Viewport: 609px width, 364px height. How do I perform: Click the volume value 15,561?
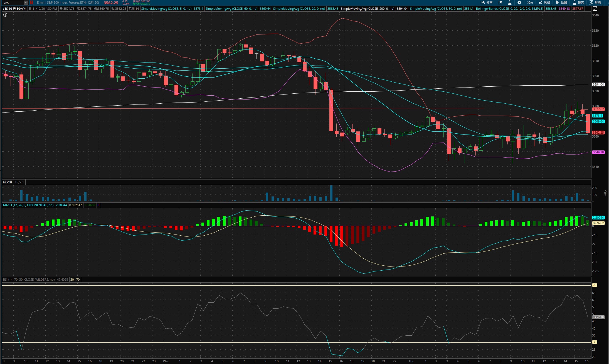(x=19, y=182)
